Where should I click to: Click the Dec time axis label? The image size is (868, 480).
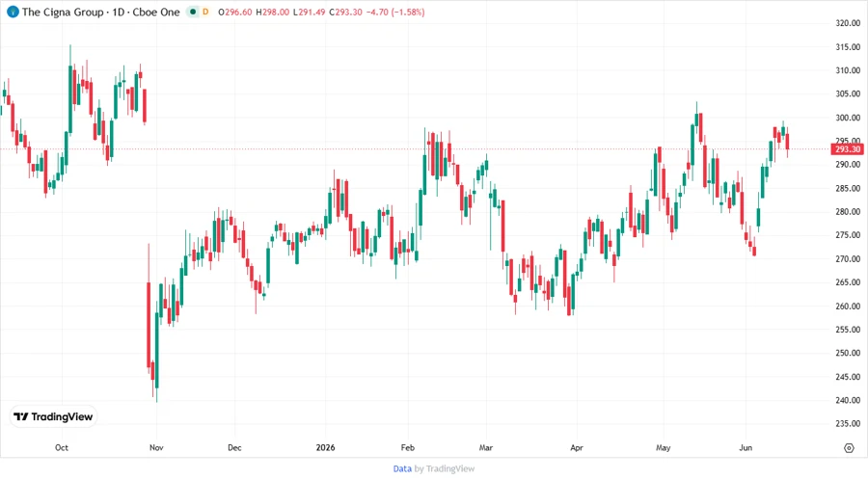(x=234, y=447)
